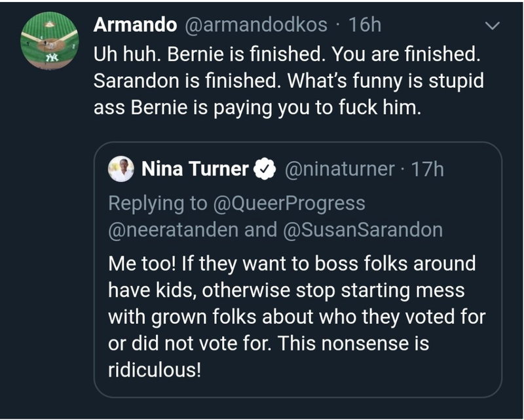Open the Nina Turner display name
The width and height of the screenshot is (524, 420).
click(195, 169)
